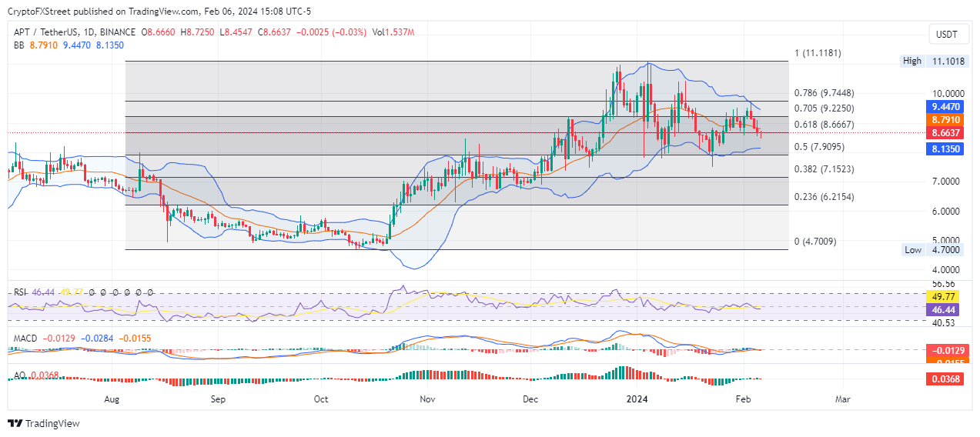The image size is (980, 437).
Task: Click the Low 4.7000 price label
Action: [x=932, y=250]
